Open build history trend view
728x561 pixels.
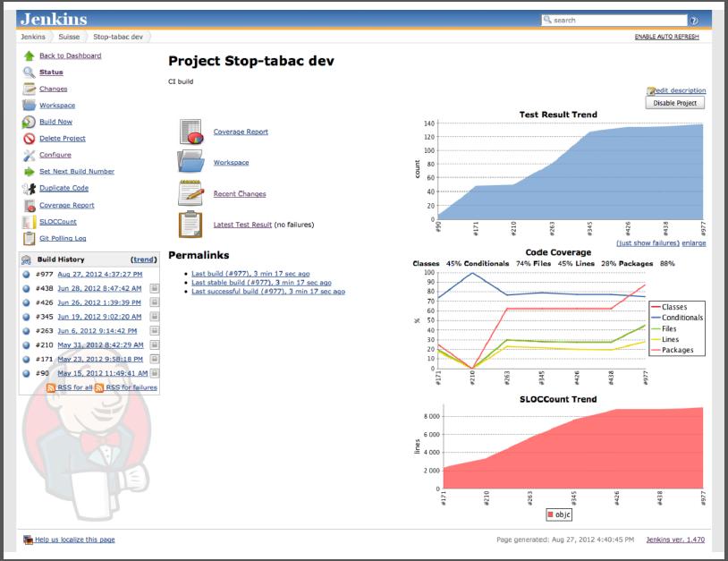click(143, 259)
